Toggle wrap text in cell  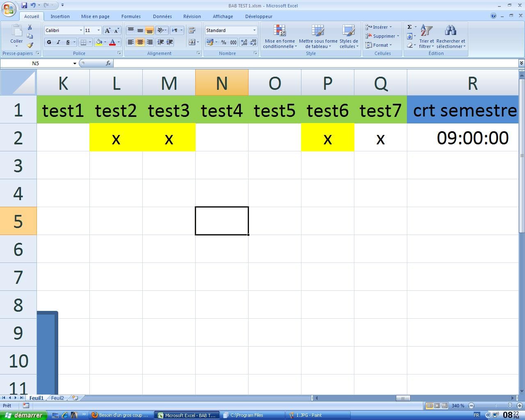tap(192, 30)
